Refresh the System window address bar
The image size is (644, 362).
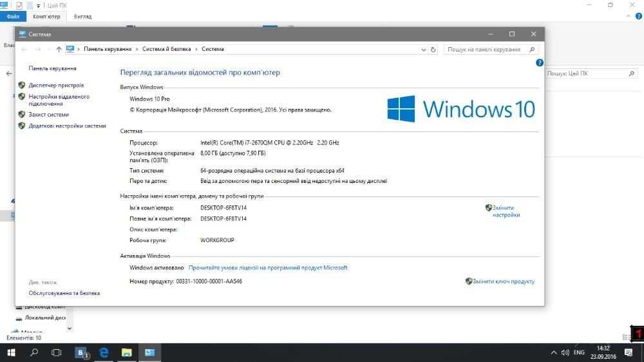click(433, 50)
